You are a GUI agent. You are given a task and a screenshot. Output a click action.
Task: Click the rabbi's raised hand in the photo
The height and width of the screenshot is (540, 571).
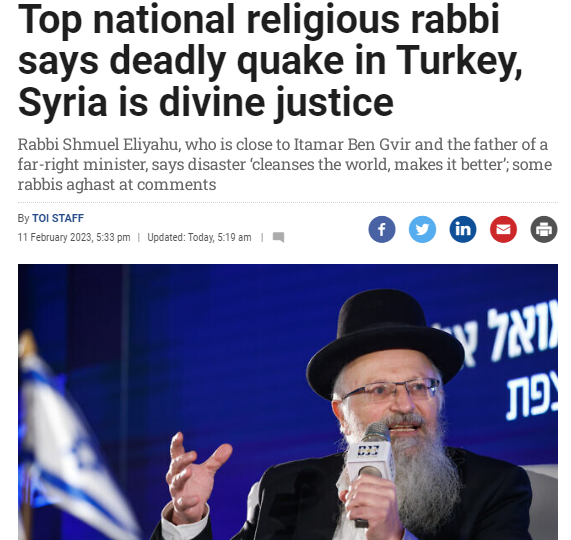pyautogui.click(x=195, y=473)
